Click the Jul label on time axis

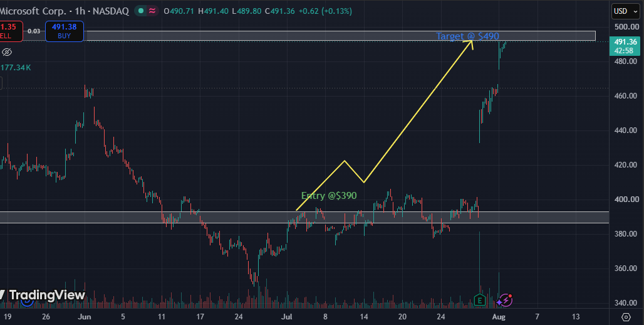coord(287,317)
